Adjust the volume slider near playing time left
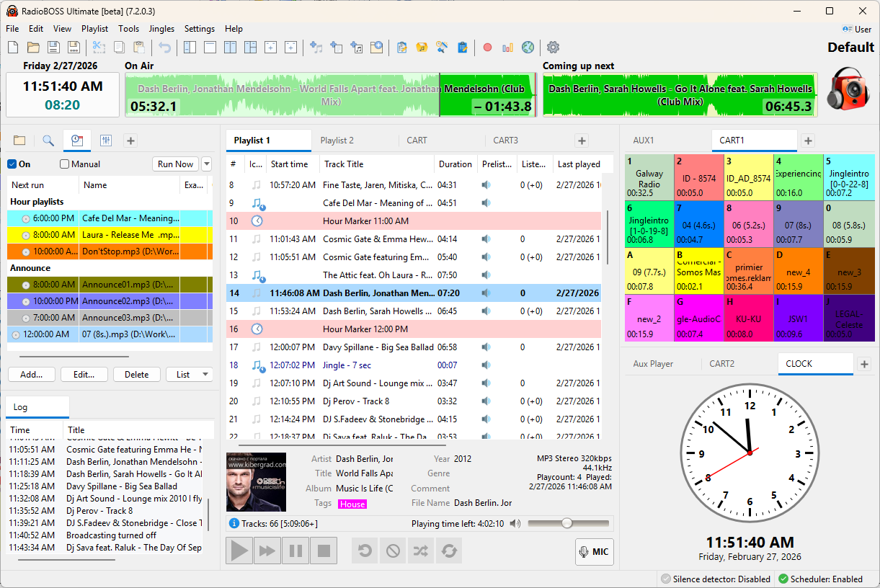Screen dimensions: 880x588 click(x=568, y=523)
